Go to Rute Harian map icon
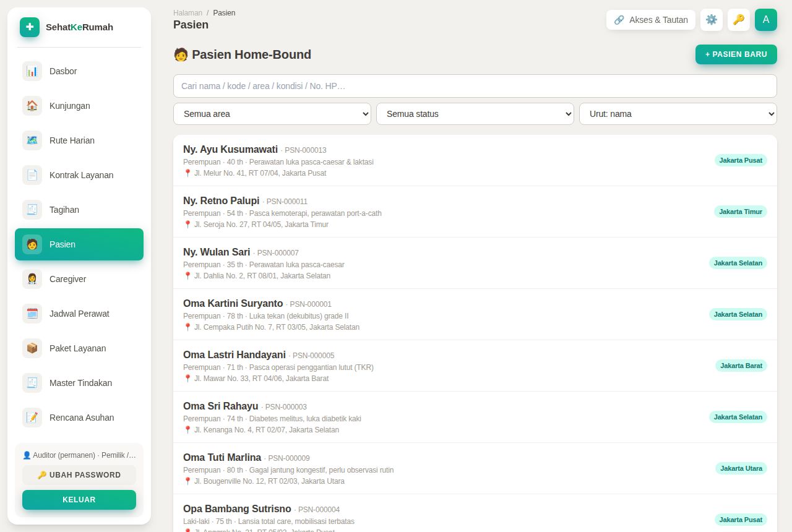Screen dimensions: 792x532 pyautogui.click(x=32, y=140)
